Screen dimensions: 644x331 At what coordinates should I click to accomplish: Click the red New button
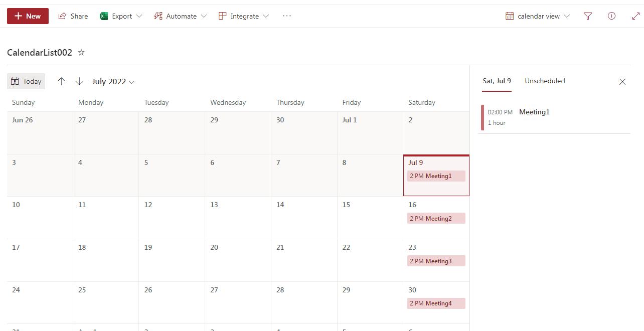click(x=28, y=16)
